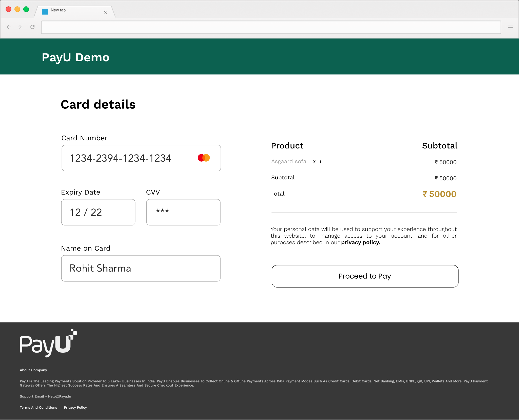The image size is (519, 420).
Task: Click the gold ₹ 50000 total amount
Action: click(x=439, y=194)
